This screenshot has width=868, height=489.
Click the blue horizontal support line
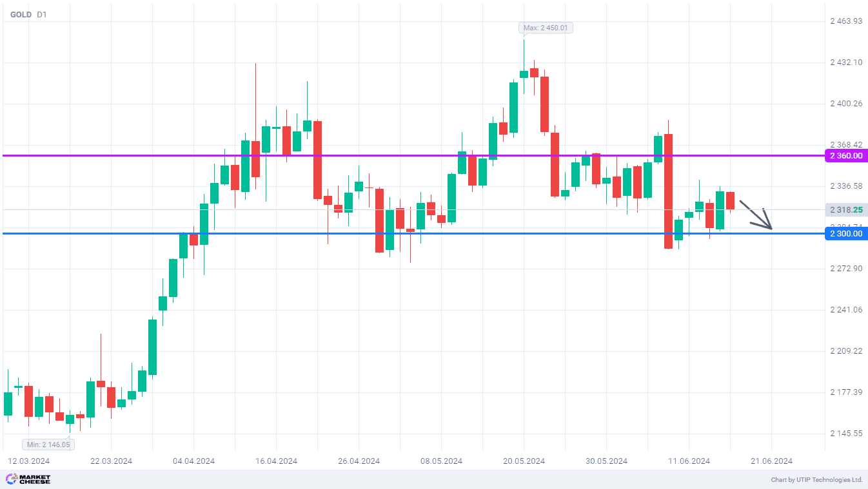pos(413,233)
